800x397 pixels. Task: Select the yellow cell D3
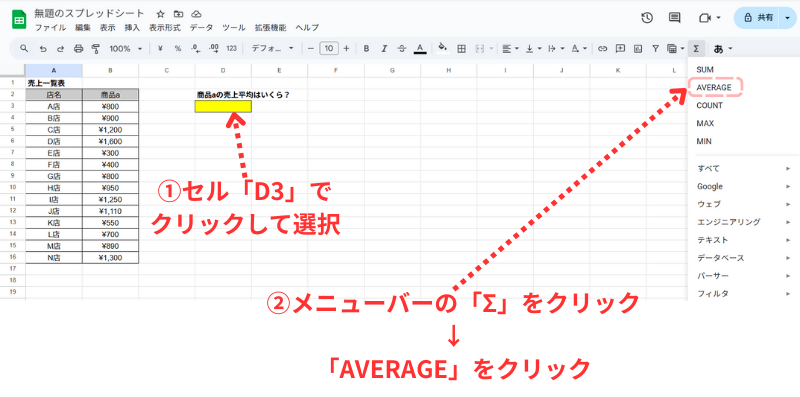point(223,106)
